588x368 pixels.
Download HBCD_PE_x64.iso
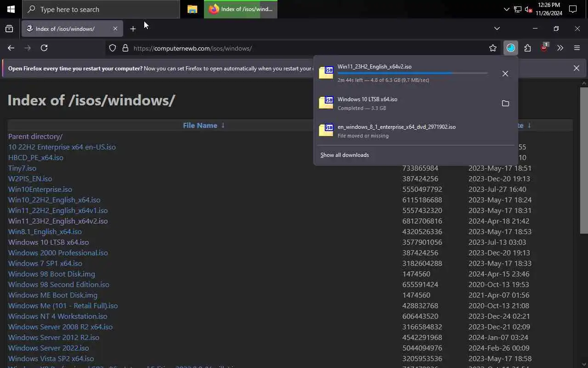[x=36, y=157]
